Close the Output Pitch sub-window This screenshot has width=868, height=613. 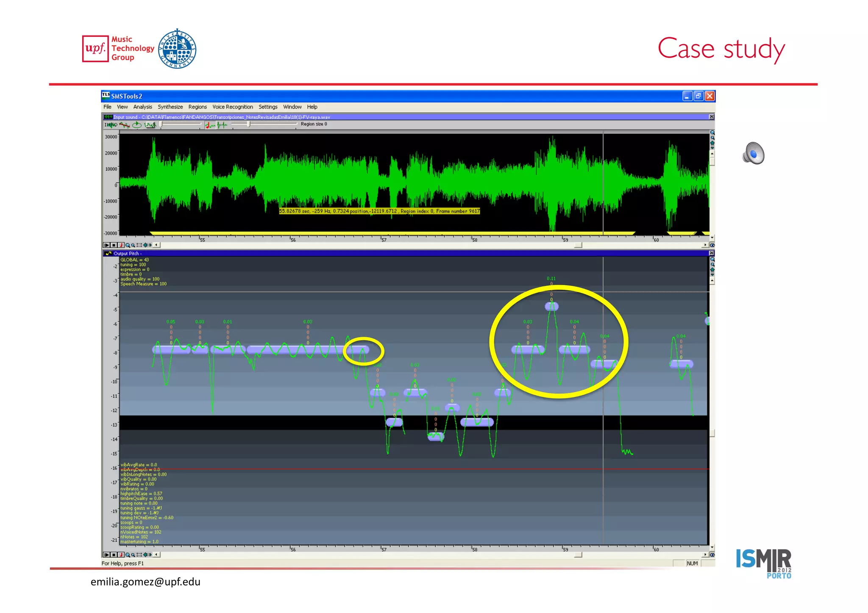(712, 253)
